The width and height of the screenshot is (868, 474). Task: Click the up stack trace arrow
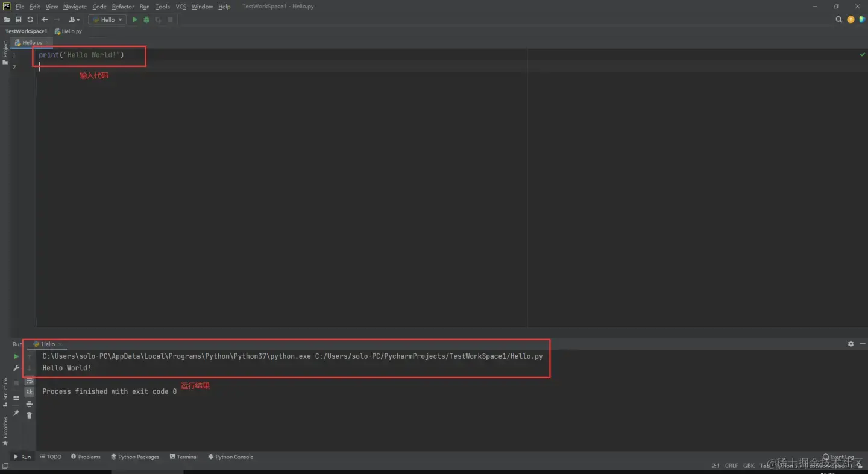[x=29, y=356]
